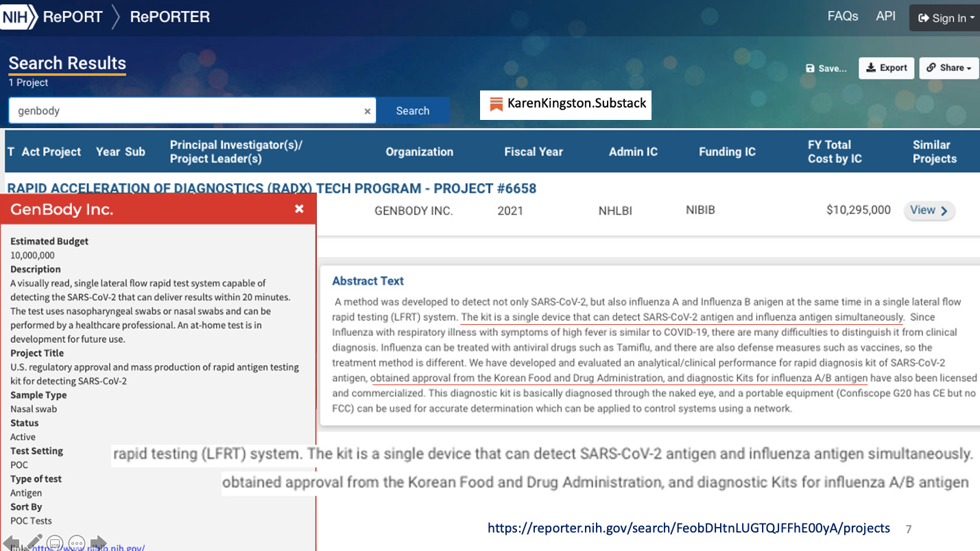Click the Similar Projects column header
Screen dimensions: 980x551
coord(934,151)
